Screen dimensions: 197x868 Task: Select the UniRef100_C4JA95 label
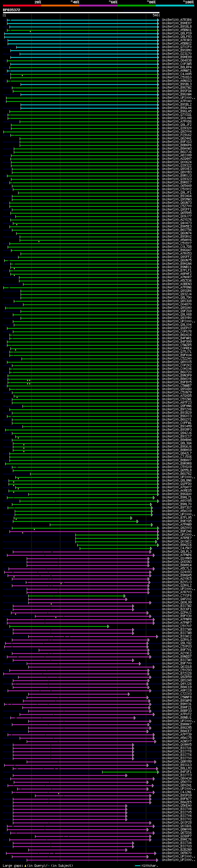point(177,74)
